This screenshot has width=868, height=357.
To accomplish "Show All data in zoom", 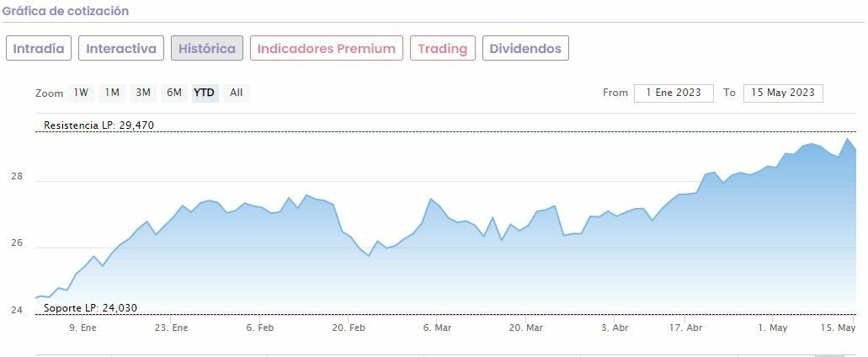I will point(237,93).
